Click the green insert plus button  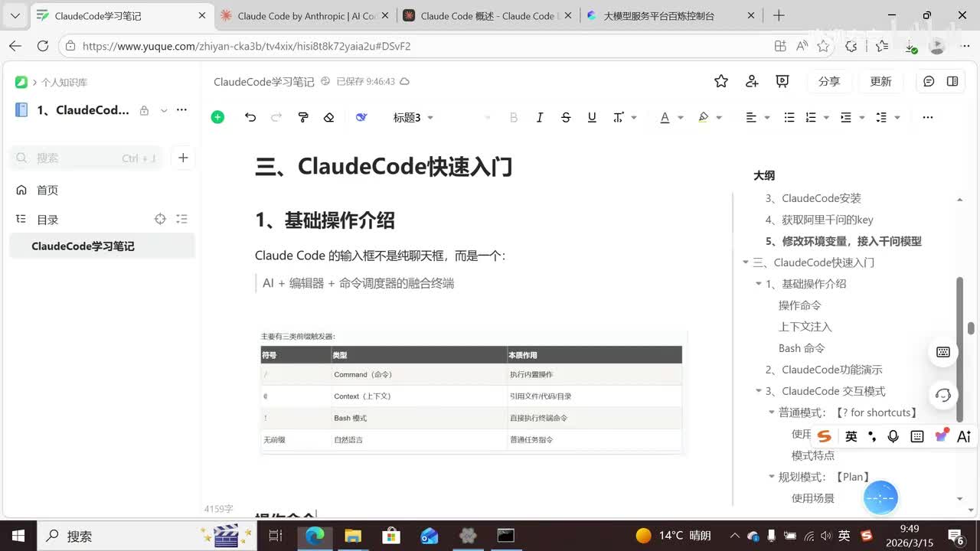coord(217,117)
